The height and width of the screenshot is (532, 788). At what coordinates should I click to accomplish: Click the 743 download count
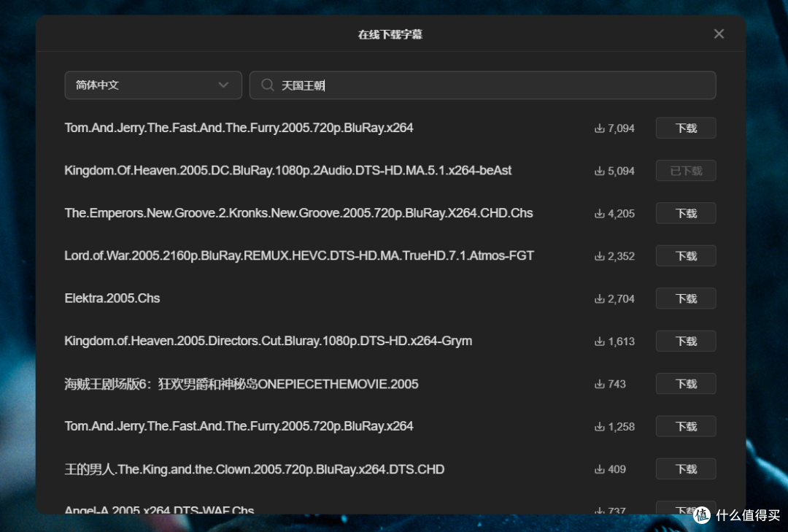[x=617, y=384]
